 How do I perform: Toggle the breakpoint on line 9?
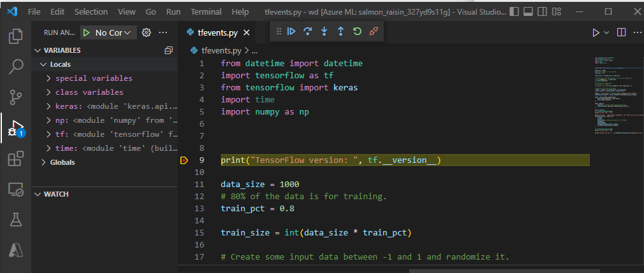coord(185,160)
